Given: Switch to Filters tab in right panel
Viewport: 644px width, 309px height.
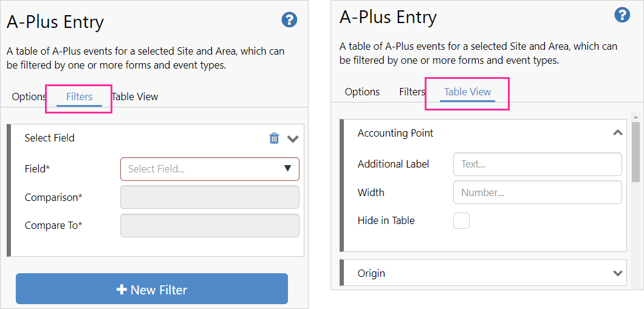Looking at the screenshot, I should coord(411,92).
